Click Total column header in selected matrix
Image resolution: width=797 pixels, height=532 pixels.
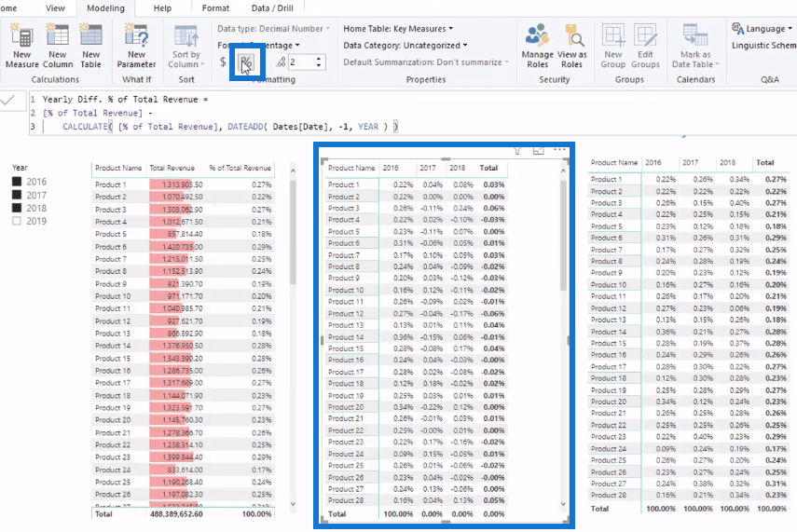(x=488, y=168)
